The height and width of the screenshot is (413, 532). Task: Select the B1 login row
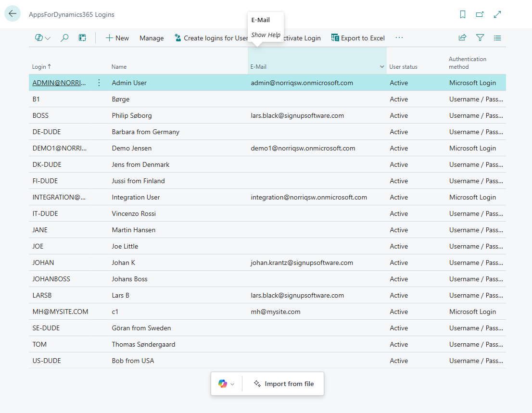pyautogui.click(x=267, y=99)
